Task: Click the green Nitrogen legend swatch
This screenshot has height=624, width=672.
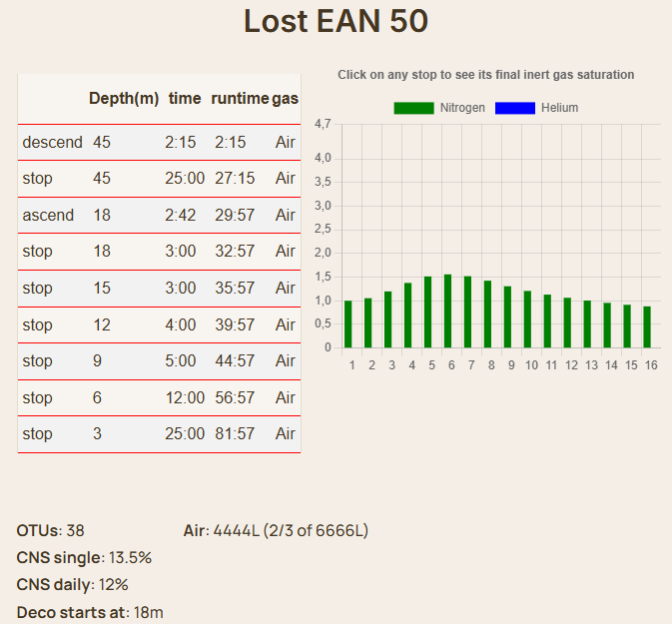Action: 413,108
